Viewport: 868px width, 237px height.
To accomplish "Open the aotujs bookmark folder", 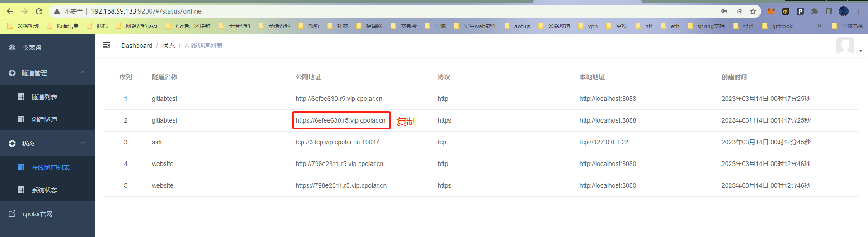I will tap(517, 26).
